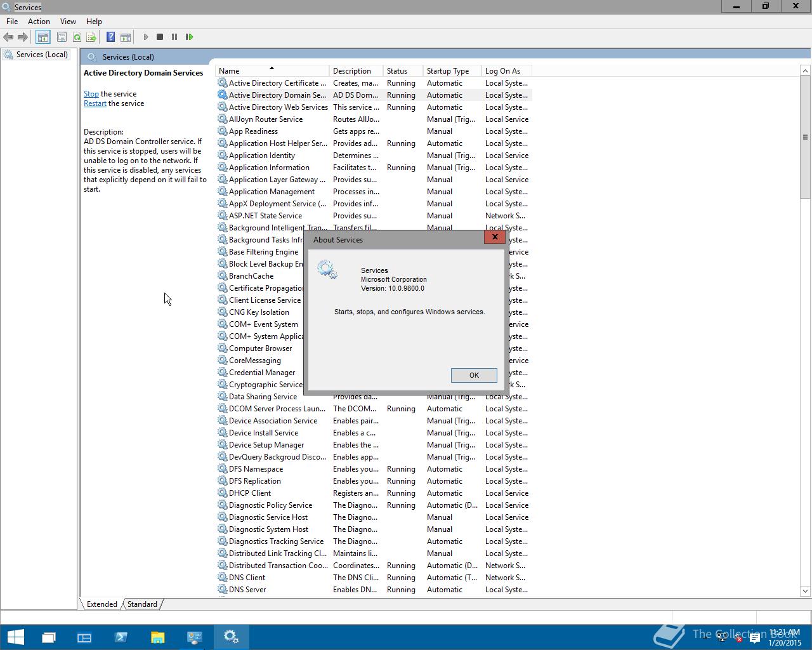Click the scrollbar down arrow in services list
This screenshot has height=650, width=812.
click(805, 591)
